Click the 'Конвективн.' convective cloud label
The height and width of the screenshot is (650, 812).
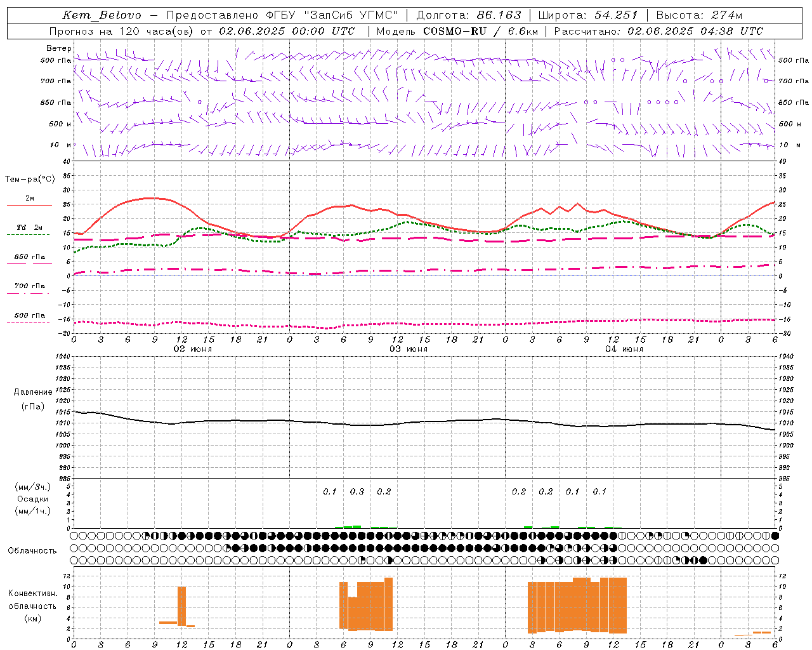click(x=33, y=594)
